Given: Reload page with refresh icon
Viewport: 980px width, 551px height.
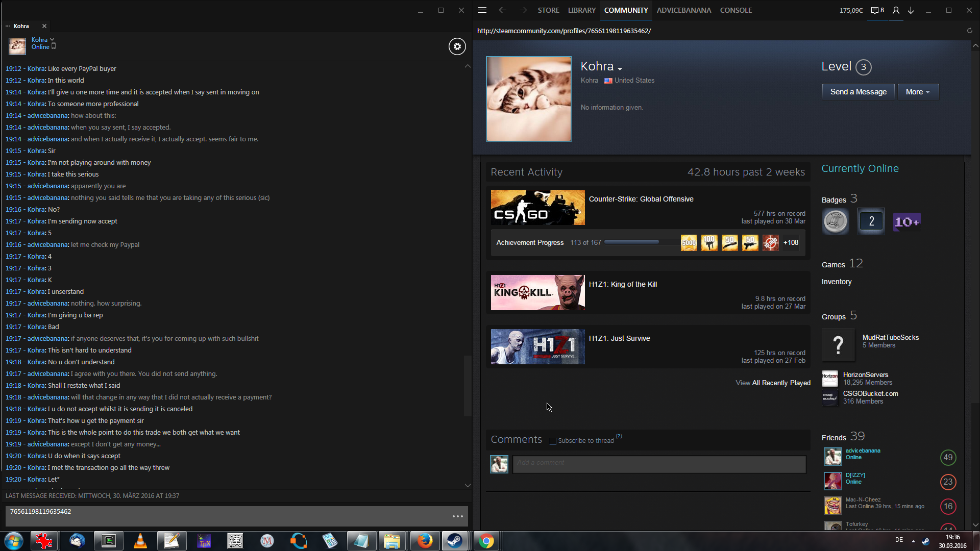Looking at the screenshot, I should click(x=969, y=31).
